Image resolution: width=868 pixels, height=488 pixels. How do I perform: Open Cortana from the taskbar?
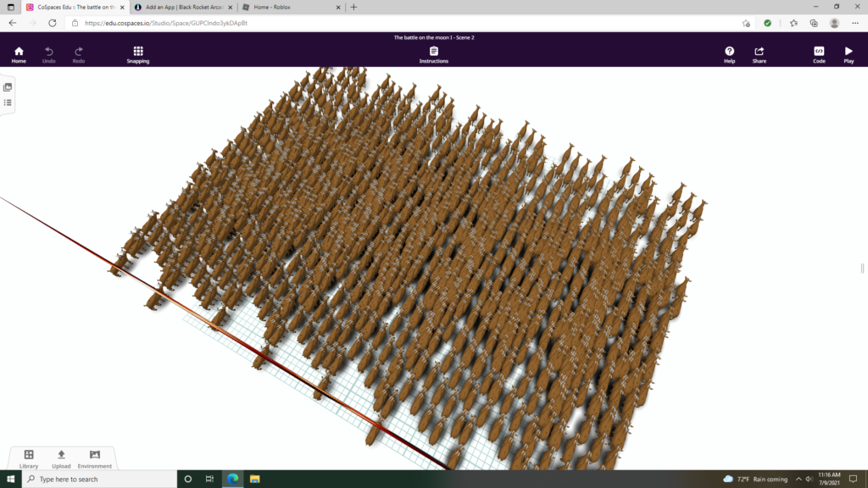coord(187,480)
